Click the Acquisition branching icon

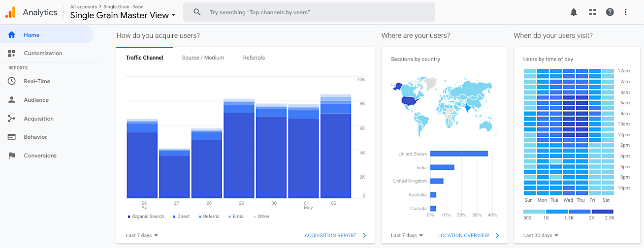[12, 119]
